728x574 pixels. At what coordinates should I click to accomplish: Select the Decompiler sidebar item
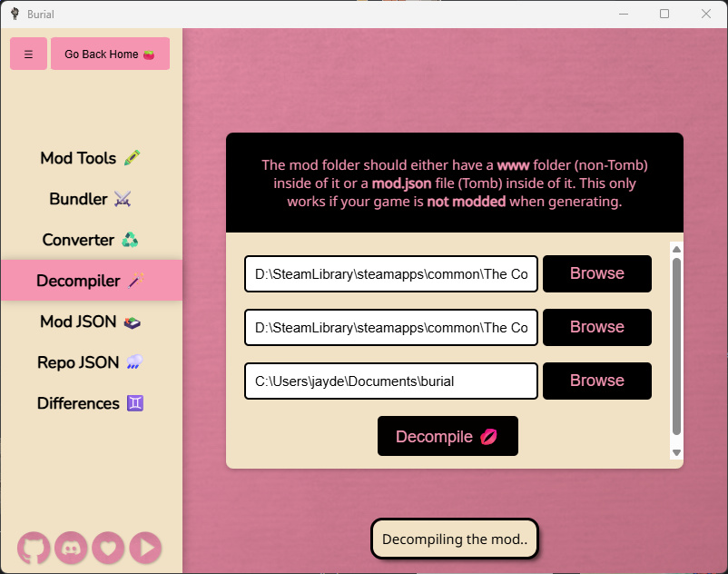[91, 281]
